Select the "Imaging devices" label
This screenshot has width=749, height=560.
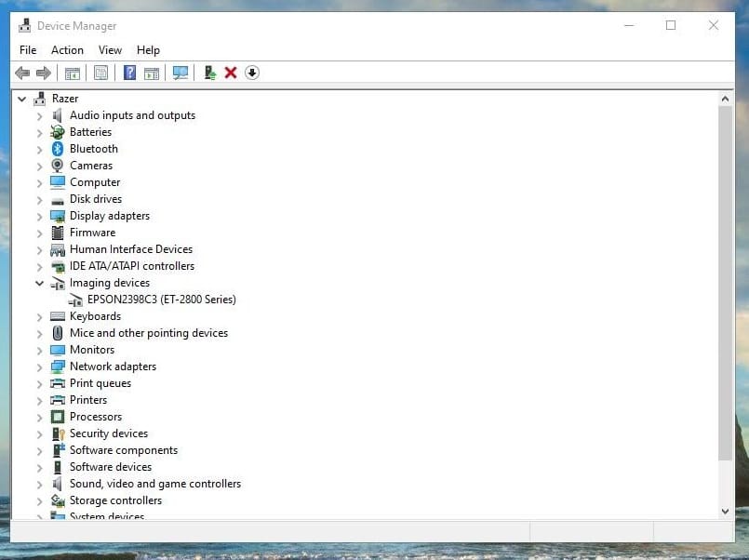tap(110, 283)
